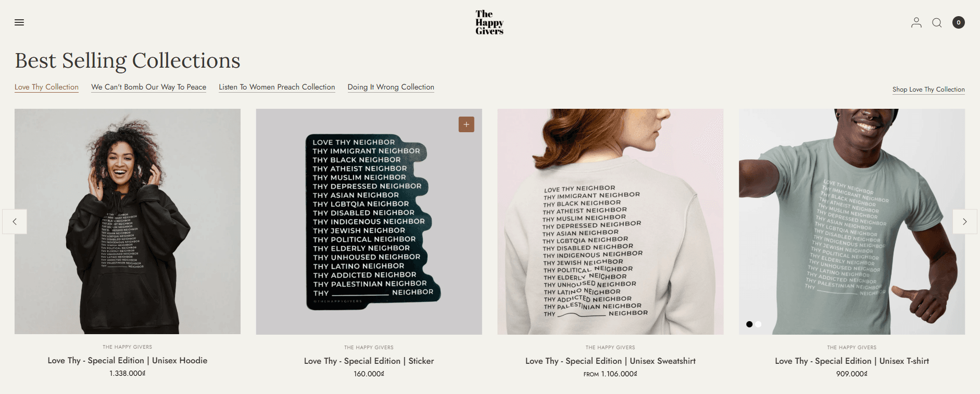Select black color swatch on T-shirt
This screenshot has width=980, height=394.
click(749, 324)
